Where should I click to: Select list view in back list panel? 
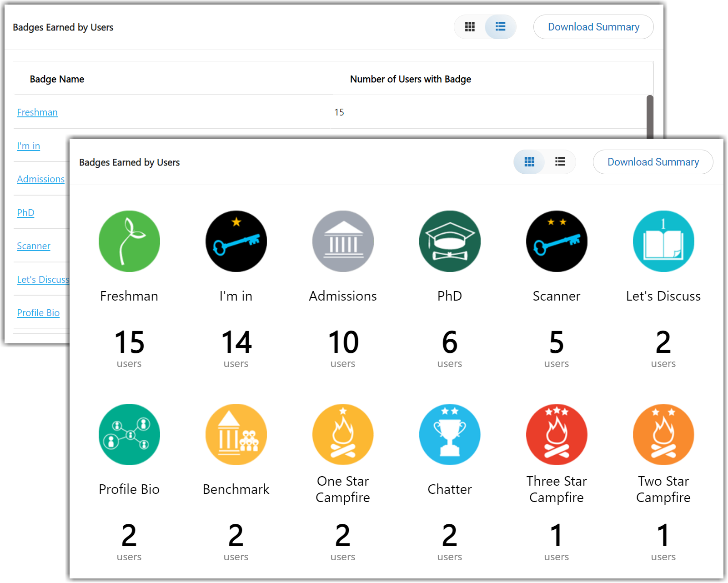501,27
